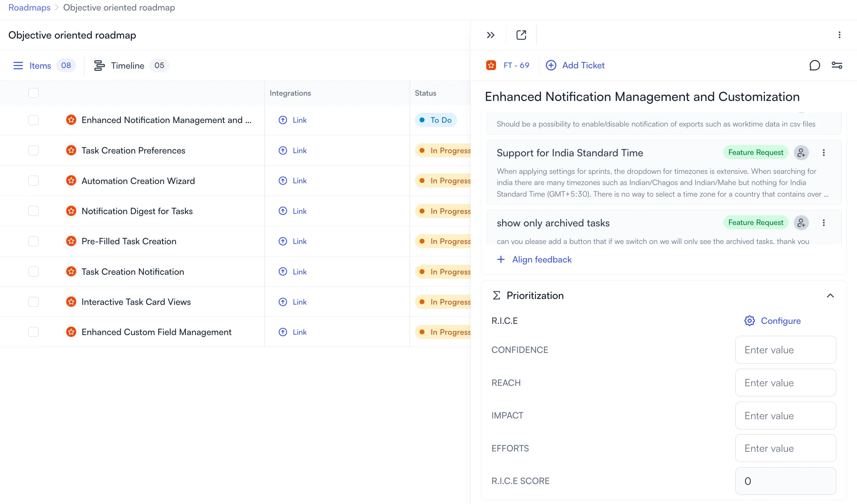Check the Task Creation Notification checkbox
Viewport: 857px width, 504px height.
point(33,272)
